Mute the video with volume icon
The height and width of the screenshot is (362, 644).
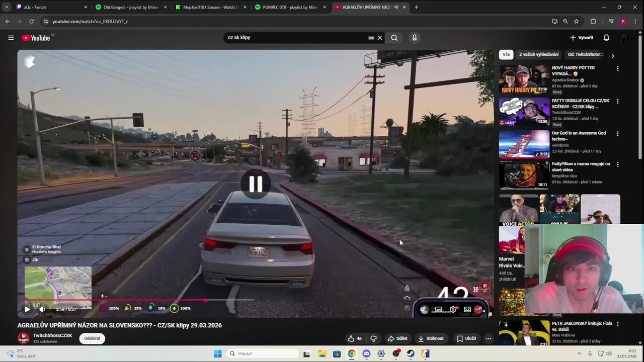[43, 309]
